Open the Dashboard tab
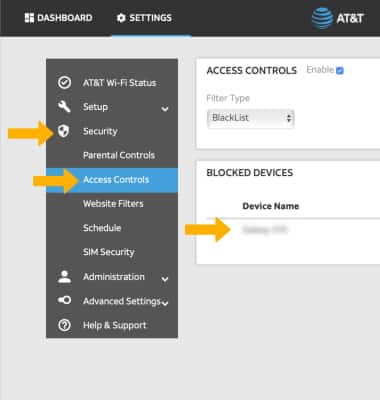 (x=58, y=18)
